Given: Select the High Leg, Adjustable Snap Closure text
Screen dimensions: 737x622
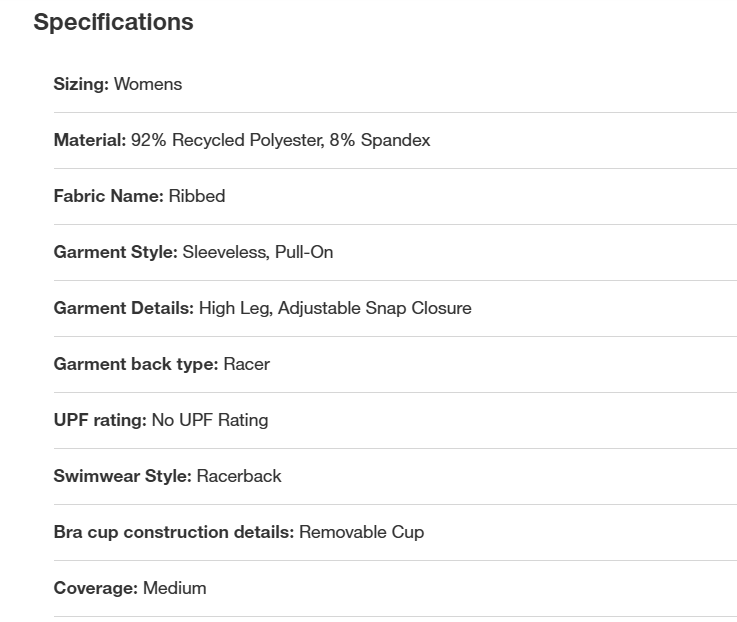Looking at the screenshot, I should point(335,308).
